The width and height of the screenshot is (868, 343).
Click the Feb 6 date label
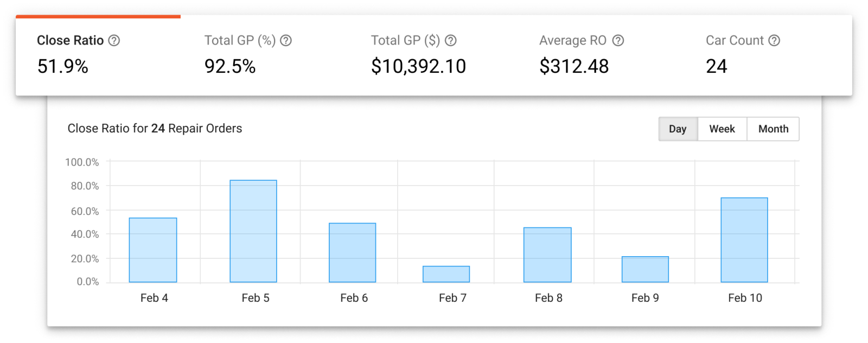click(354, 298)
